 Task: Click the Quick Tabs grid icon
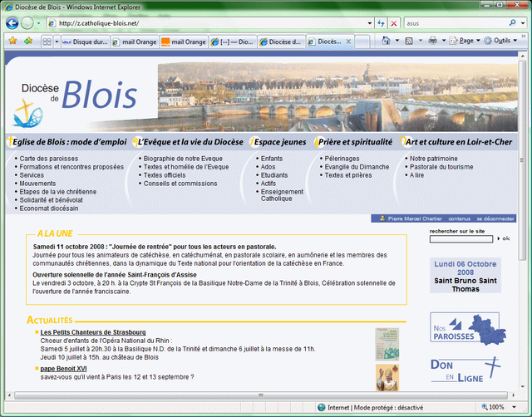click(x=47, y=41)
